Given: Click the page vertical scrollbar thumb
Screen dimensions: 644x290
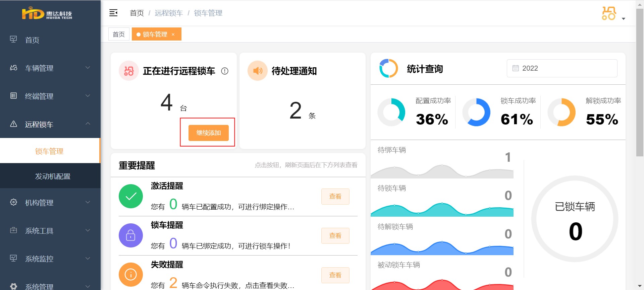Looking at the screenshot, I should (x=640, y=82).
